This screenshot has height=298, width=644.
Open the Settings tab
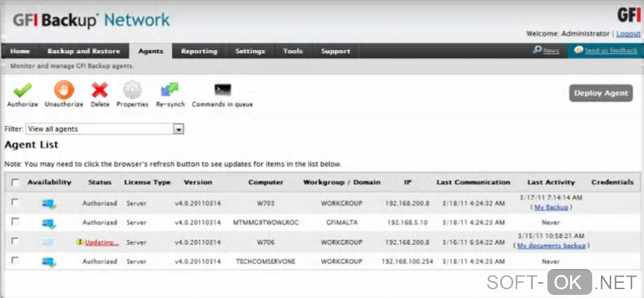click(250, 51)
